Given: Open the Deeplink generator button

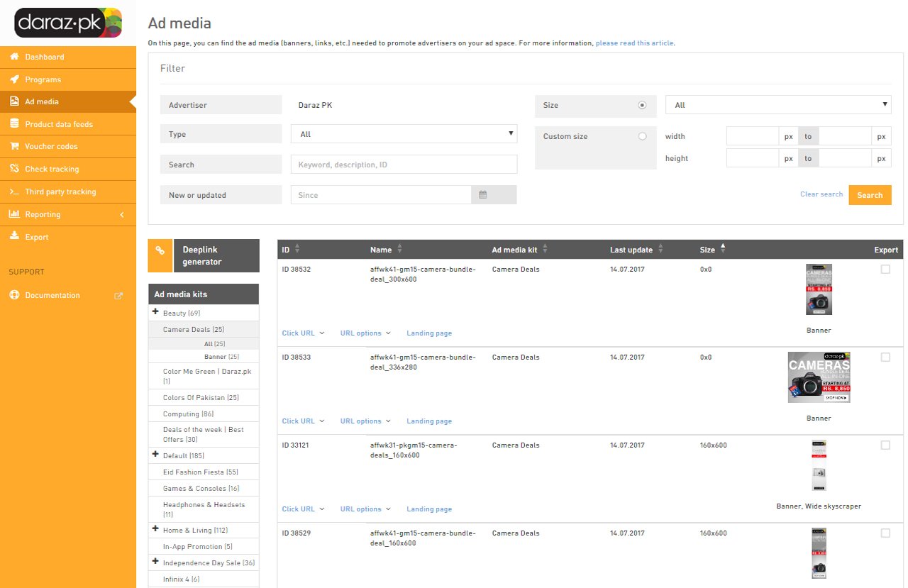Looking at the screenshot, I should (x=216, y=256).
